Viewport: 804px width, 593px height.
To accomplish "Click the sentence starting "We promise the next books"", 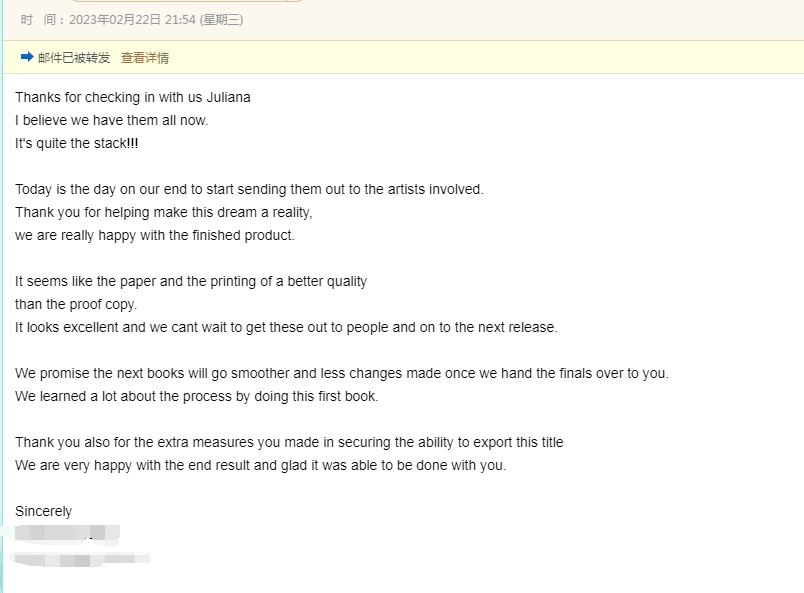I will 342,373.
